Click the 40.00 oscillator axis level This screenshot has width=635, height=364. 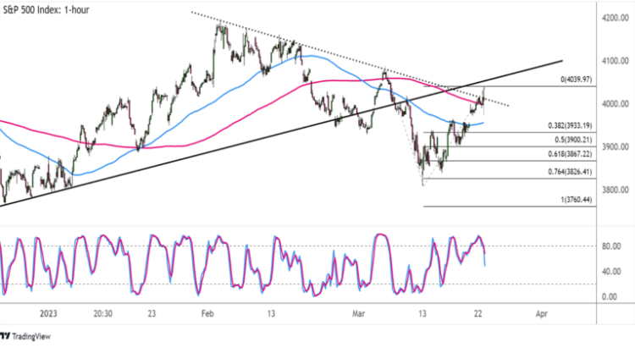pos(610,272)
